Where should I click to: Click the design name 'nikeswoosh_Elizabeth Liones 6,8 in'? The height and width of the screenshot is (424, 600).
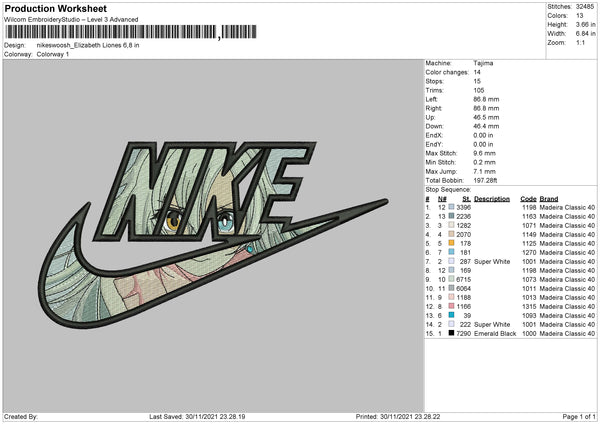pos(88,45)
